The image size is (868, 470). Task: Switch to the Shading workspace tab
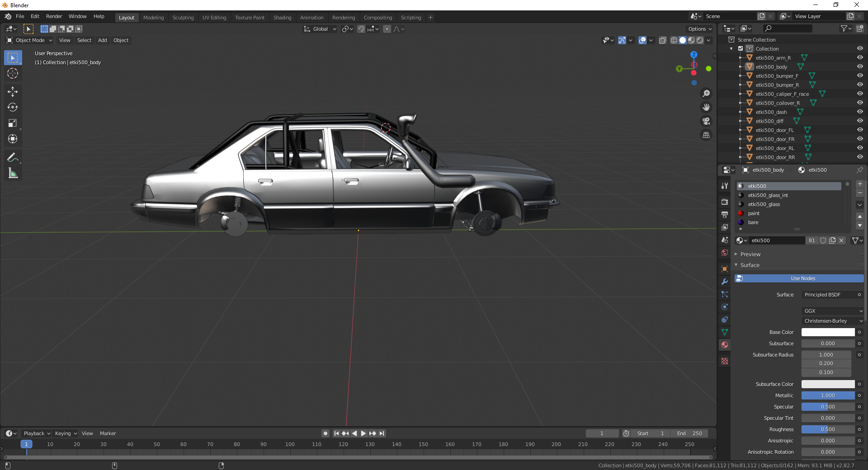tap(282, 18)
